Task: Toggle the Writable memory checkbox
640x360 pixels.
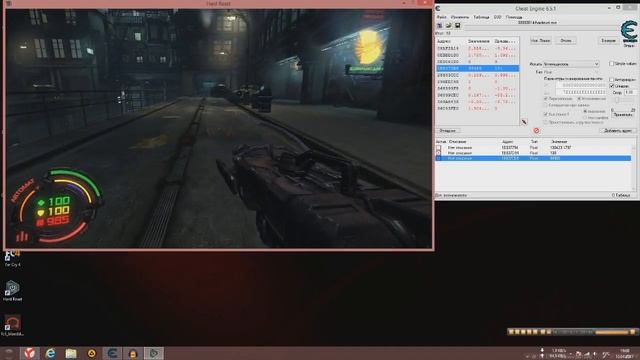Action: [x=546, y=99]
